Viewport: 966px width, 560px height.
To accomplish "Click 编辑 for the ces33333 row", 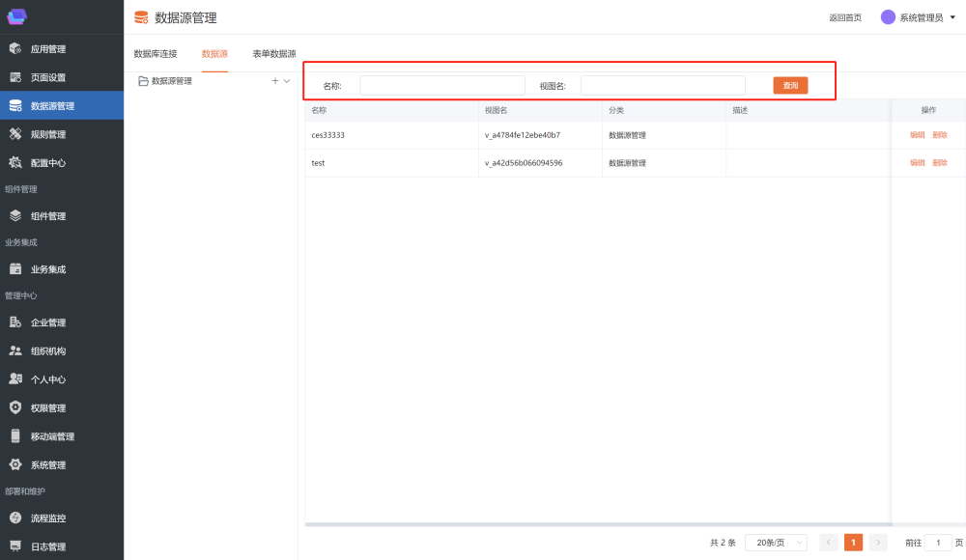I will click(x=917, y=135).
